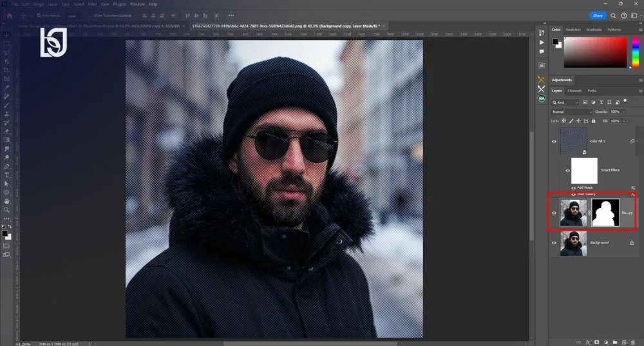This screenshot has width=644, height=346.
Task: Switch to the Gradients tab
Action: (x=594, y=30)
